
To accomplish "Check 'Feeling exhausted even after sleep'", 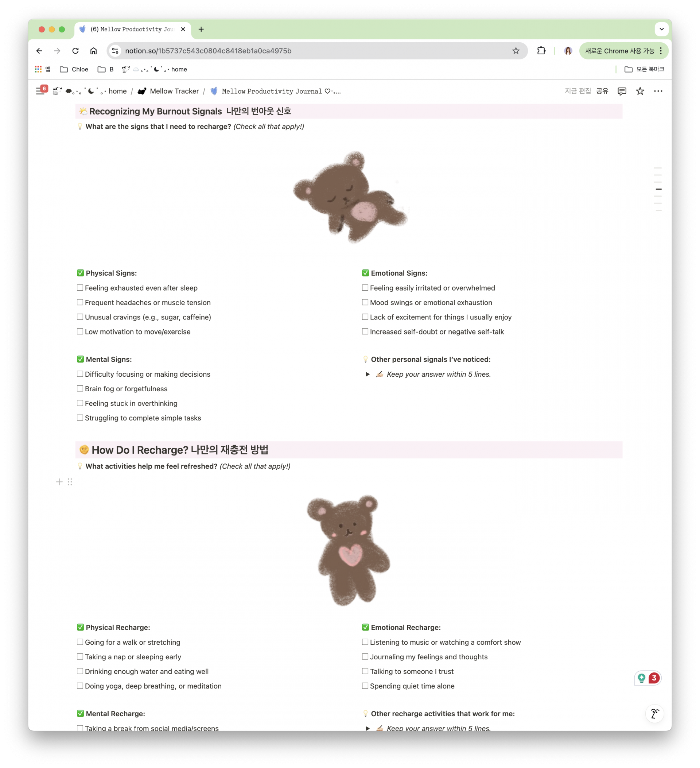I will [x=80, y=288].
